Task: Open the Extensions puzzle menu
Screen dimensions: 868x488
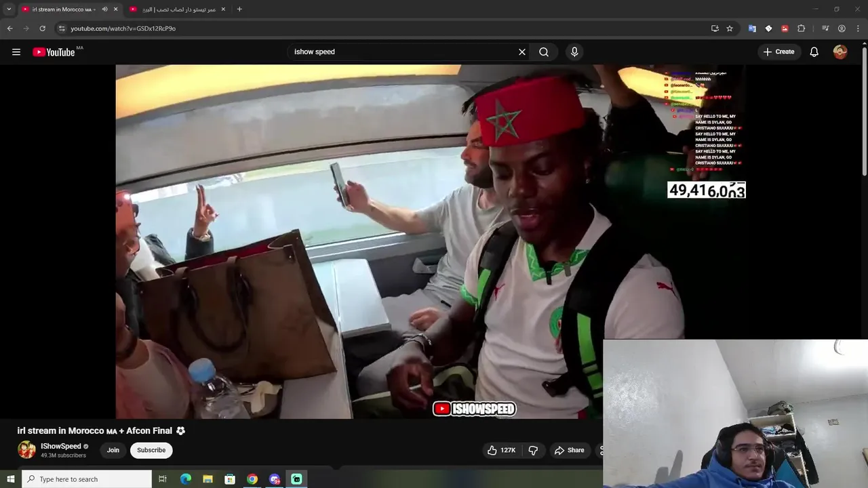Action: pyautogui.click(x=802, y=28)
